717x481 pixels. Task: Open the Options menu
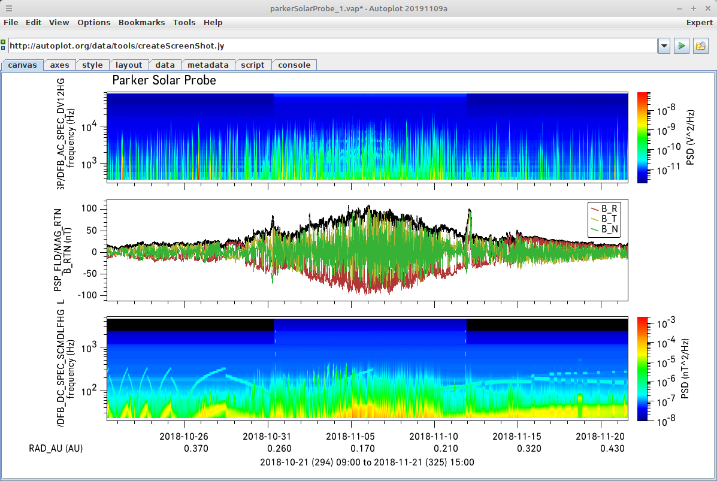tap(94, 22)
